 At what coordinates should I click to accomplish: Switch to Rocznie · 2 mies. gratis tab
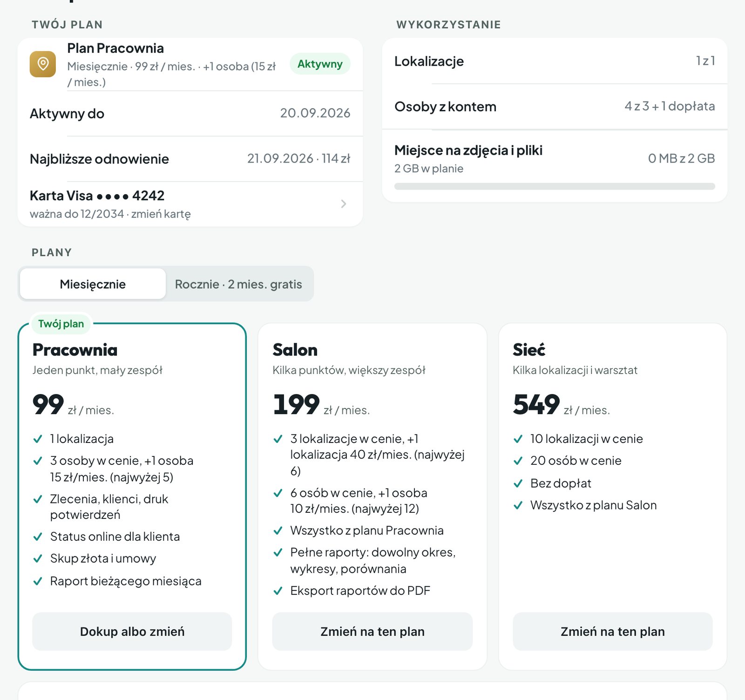tap(238, 284)
